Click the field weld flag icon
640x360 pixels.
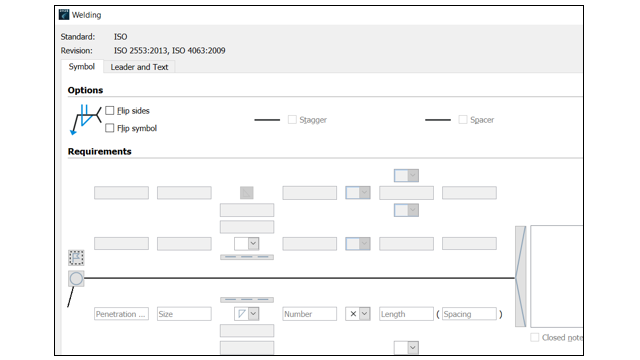point(76,258)
